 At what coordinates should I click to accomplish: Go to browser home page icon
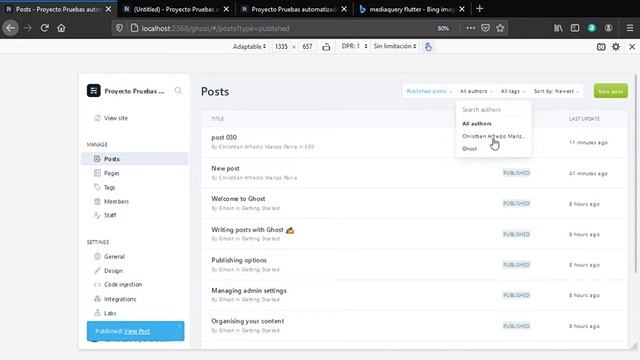(x=61, y=28)
